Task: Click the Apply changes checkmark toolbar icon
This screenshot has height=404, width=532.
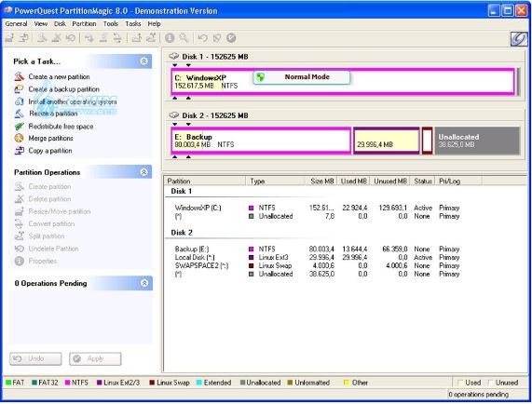Action: pos(231,38)
